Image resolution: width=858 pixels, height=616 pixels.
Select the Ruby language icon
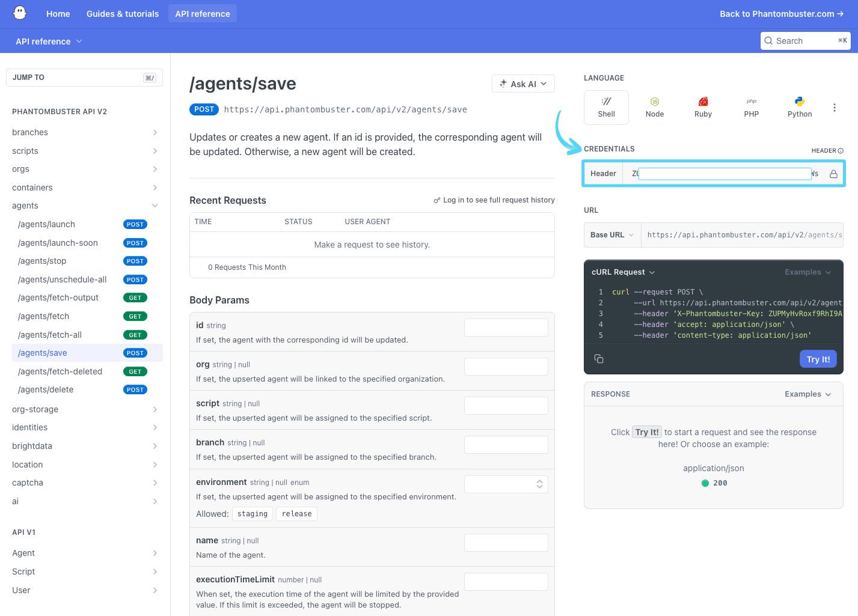[703, 108]
